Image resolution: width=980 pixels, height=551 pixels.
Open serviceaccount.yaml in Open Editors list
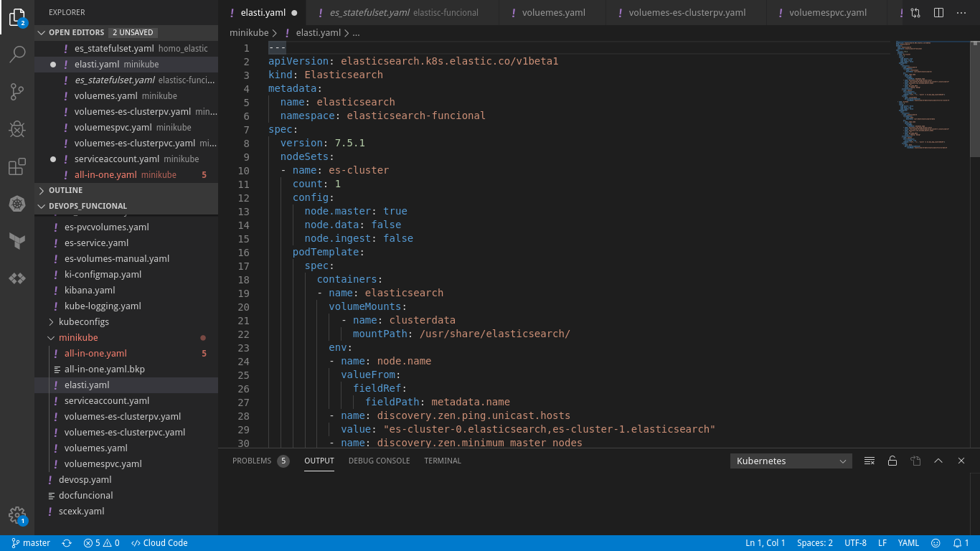point(126,159)
